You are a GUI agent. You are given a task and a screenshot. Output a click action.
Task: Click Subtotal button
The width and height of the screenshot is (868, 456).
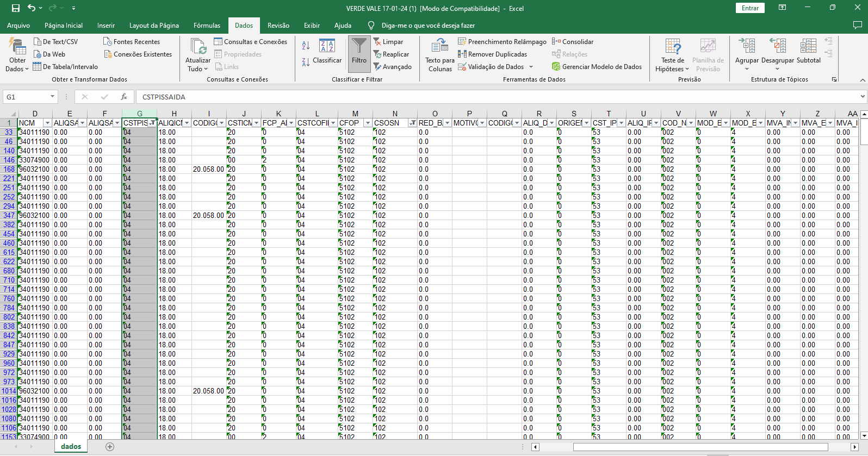pyautogui.click(x=808, y=52)
